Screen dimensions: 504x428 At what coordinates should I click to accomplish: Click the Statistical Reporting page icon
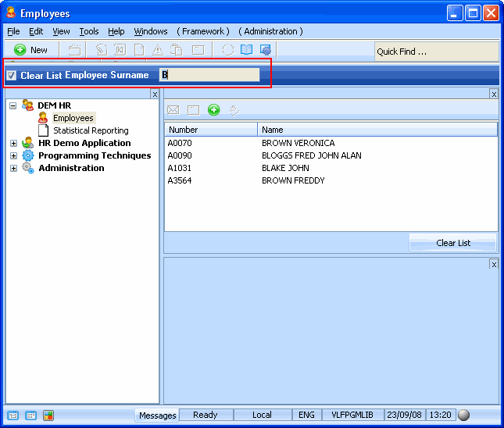43,130
